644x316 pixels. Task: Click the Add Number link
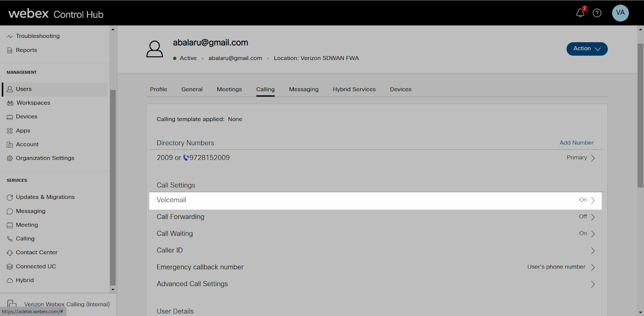[x=576, y=143]
